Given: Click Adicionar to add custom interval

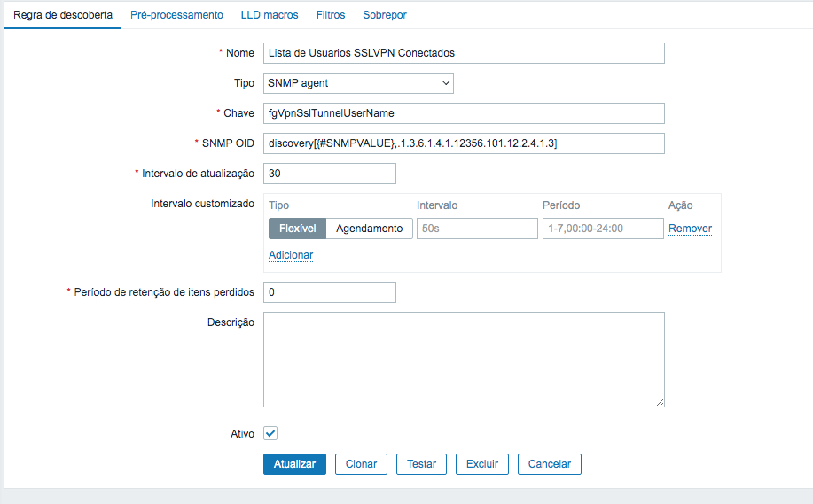Looking at the screenshot, I should pos(291,255).
